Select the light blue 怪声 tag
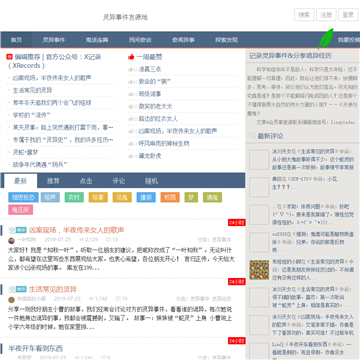The width and height of the screenshot is (360, 360). point(50,197)
